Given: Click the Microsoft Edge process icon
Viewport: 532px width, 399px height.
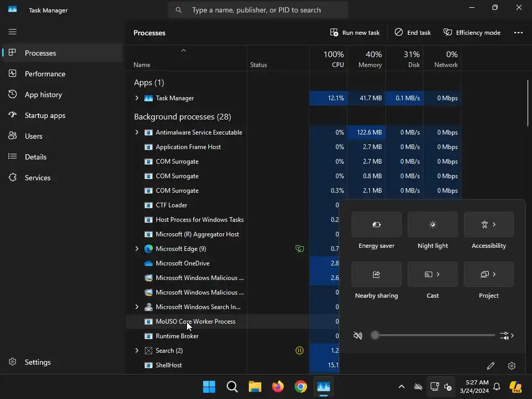Looking at the screenshot, I should point(149,249).
